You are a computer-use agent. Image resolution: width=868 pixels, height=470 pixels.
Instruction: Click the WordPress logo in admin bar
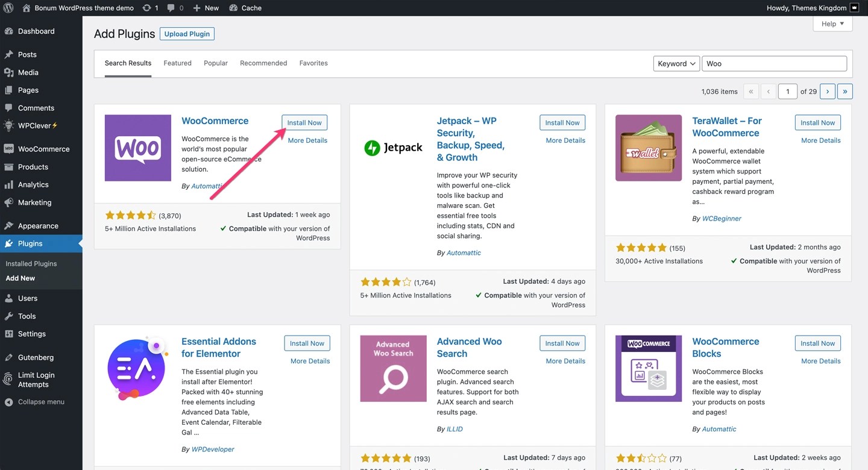[x=8, y=8]
